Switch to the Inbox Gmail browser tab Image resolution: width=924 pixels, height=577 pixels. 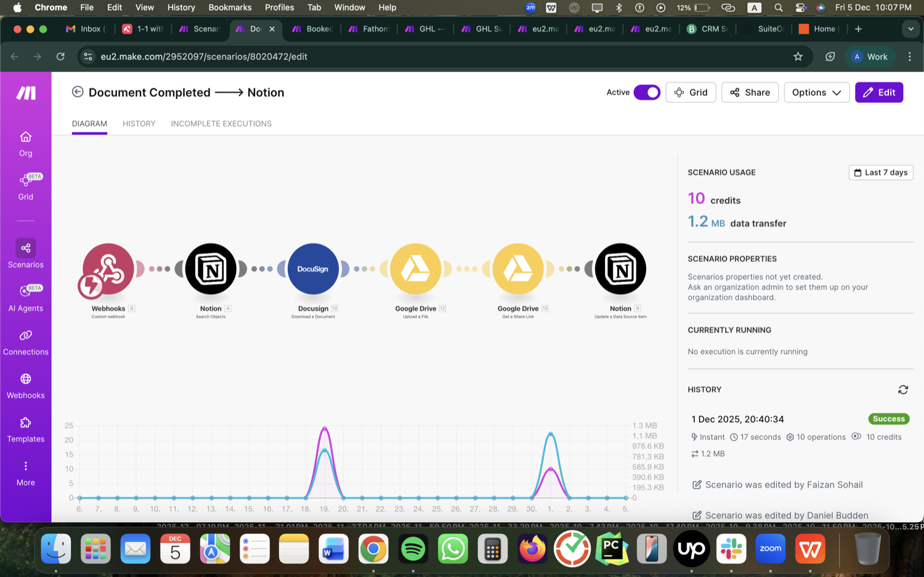(86, 29)
